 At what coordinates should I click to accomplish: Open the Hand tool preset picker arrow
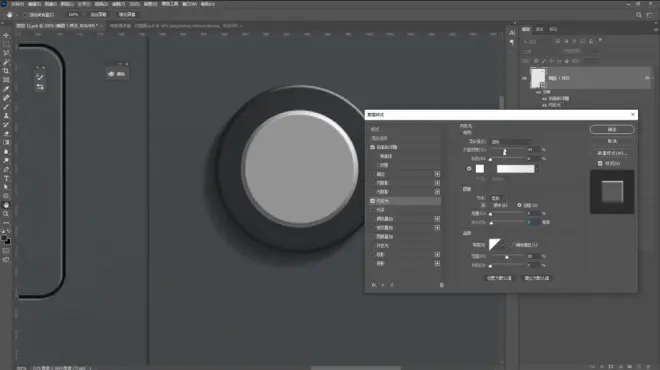16,15
